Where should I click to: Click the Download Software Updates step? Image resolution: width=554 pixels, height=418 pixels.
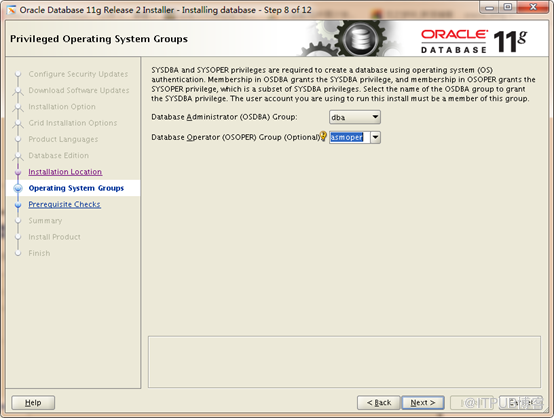[79, 90]
